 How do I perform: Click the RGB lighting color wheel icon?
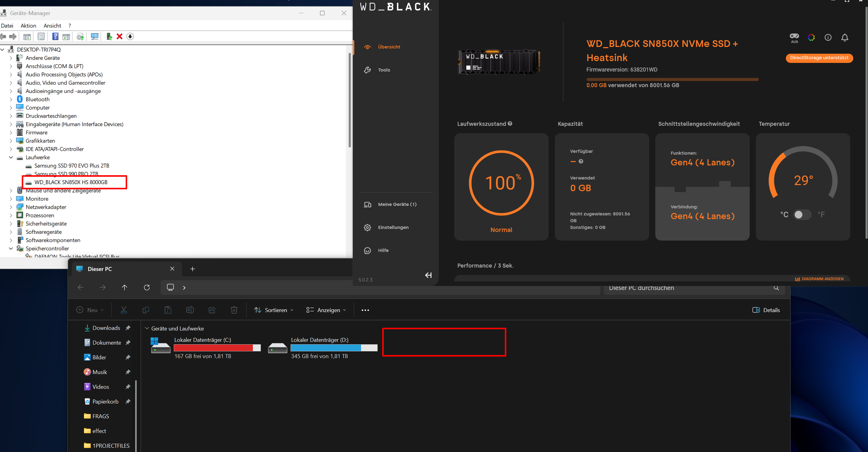click(x=811, y=37)
